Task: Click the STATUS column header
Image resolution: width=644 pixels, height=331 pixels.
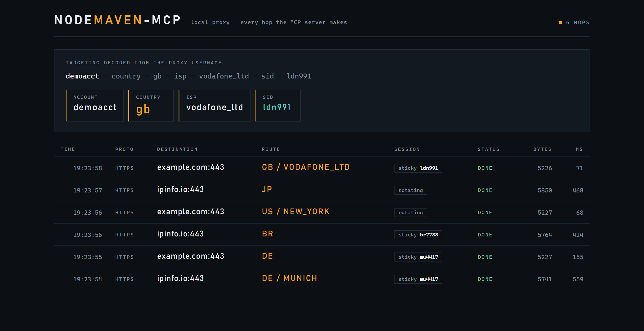Action: [x=488, y=149]
